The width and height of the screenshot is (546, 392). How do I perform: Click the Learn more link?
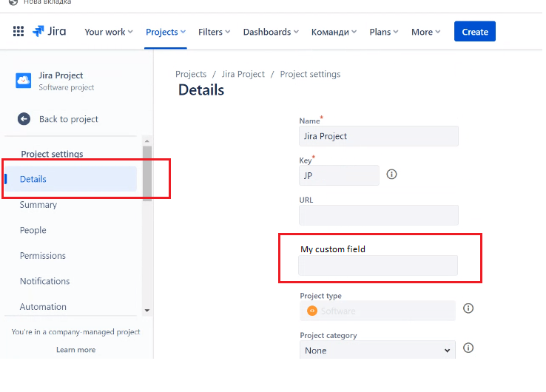(x=76, y=350)
